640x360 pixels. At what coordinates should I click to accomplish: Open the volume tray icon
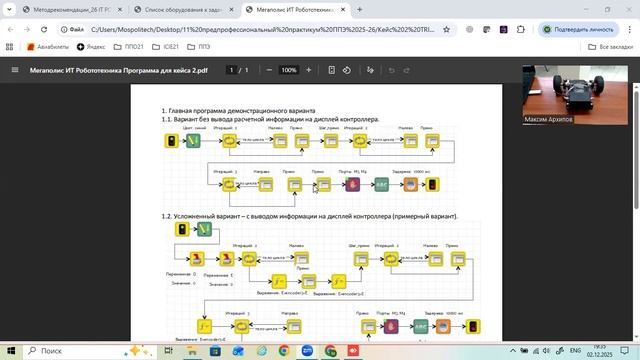point(547,351)
